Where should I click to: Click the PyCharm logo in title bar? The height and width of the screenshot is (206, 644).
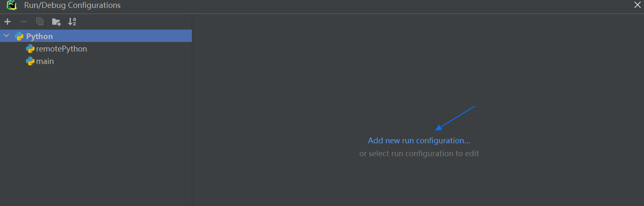tap(12, 5)
